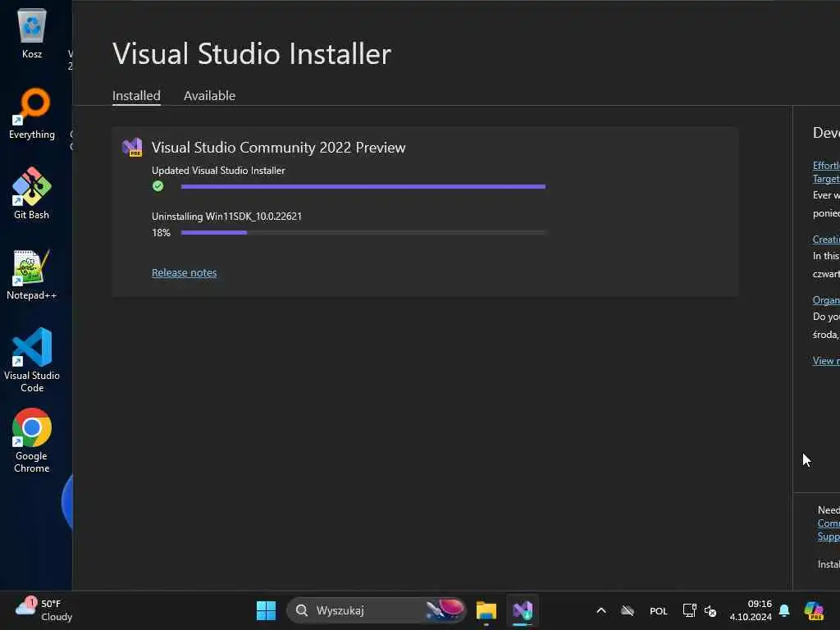Click the Visual Studio Installer heading
The width and height of the screenshot is (840, 630).
(252, 53)
